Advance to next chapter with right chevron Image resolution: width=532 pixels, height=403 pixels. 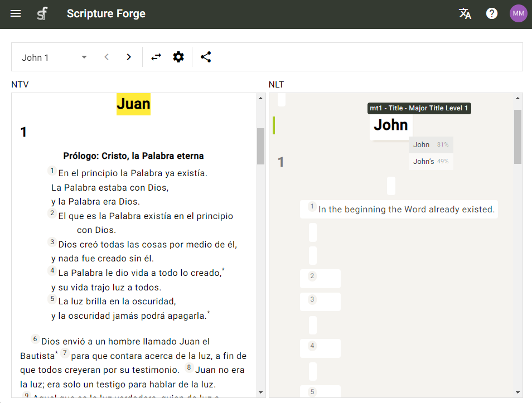[128, 56]
